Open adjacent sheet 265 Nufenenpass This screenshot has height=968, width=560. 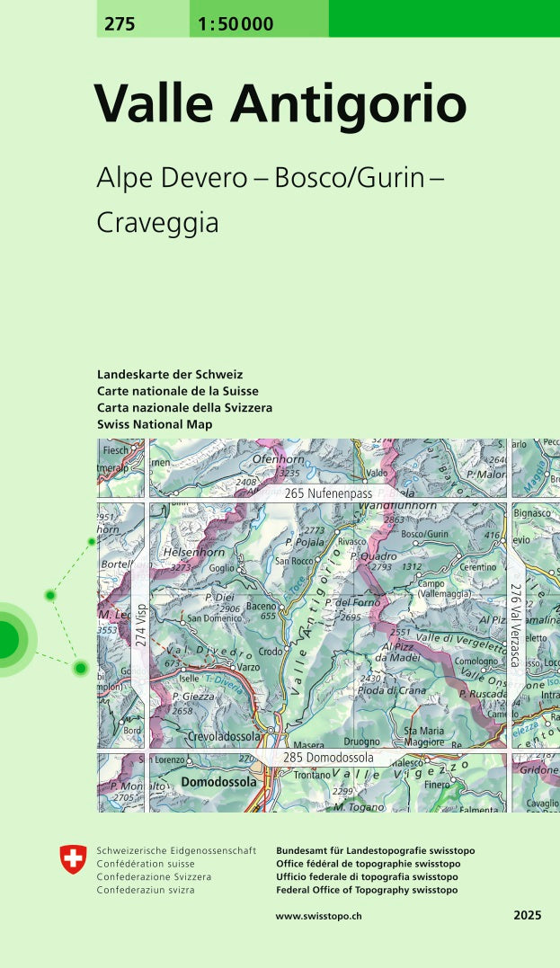(328, 493)
